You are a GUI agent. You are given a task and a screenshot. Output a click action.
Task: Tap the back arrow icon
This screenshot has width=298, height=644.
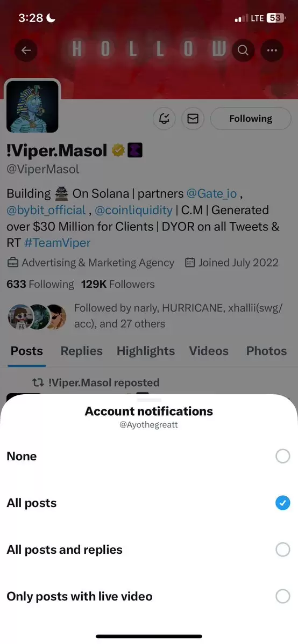(26, 50)
